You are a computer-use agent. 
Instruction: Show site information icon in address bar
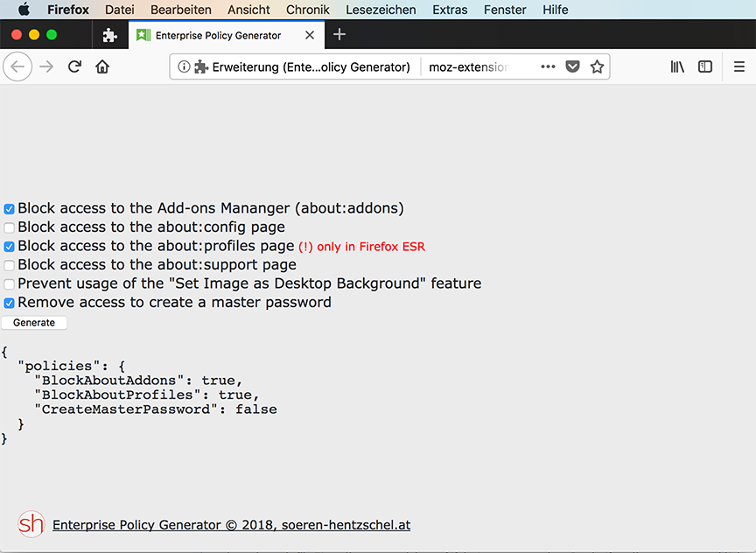pyautogui.click(x=184, y=66)
